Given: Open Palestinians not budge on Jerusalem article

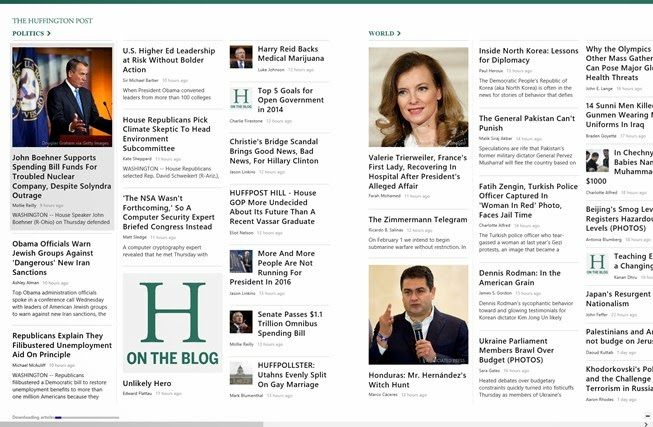Looking at the screenshot, I should pyautogui.click(x=619, y=336).
